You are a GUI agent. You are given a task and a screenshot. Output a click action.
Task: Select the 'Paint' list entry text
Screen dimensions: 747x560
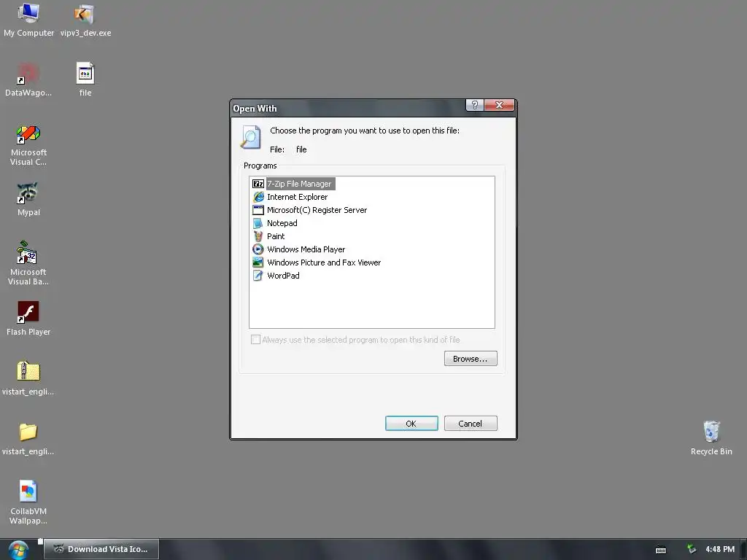276,236
